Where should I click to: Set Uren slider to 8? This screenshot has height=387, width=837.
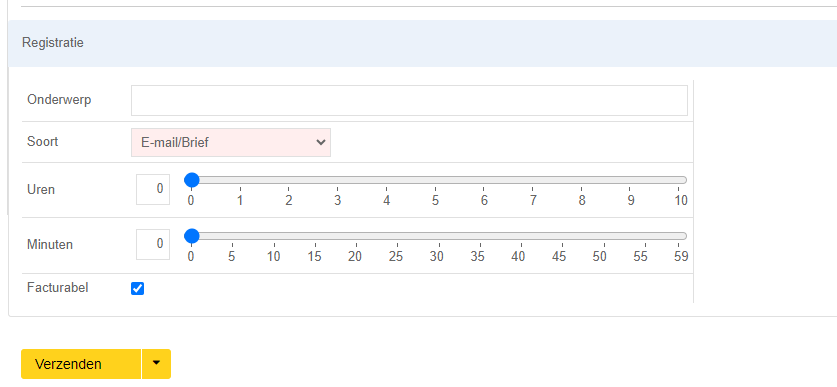(582, 180)
